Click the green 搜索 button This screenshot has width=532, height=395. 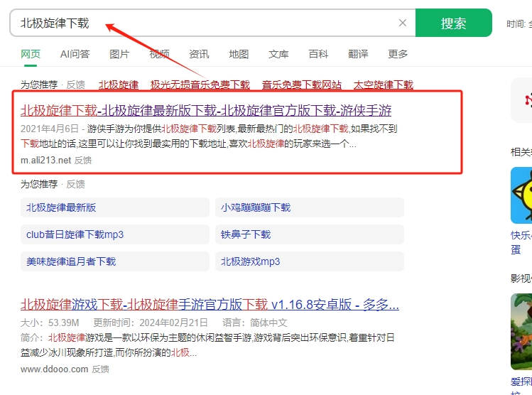click(454, 23)
